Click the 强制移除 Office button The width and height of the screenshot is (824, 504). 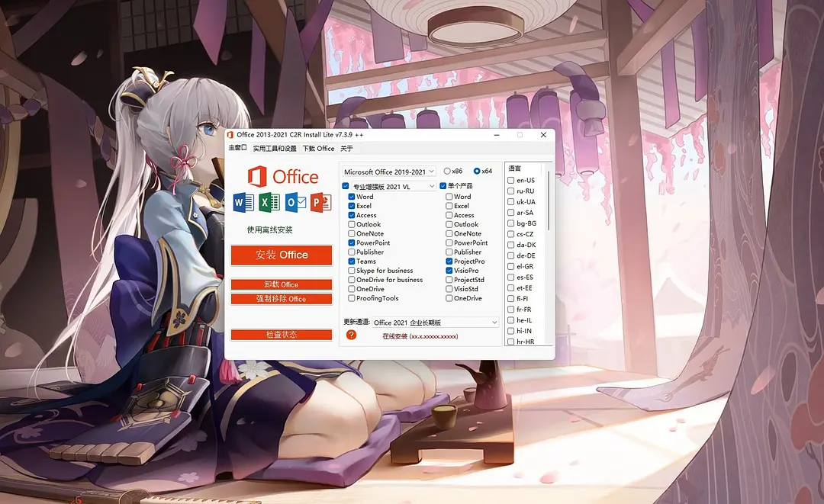(282, 299)
